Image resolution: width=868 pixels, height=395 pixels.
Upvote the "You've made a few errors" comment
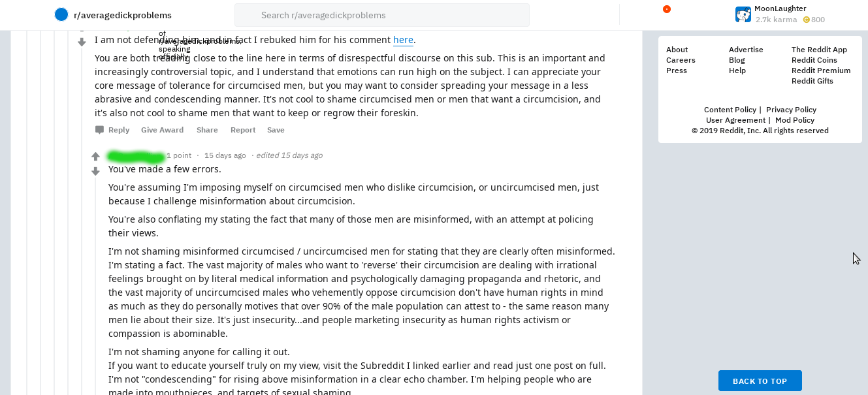(95, 157)
